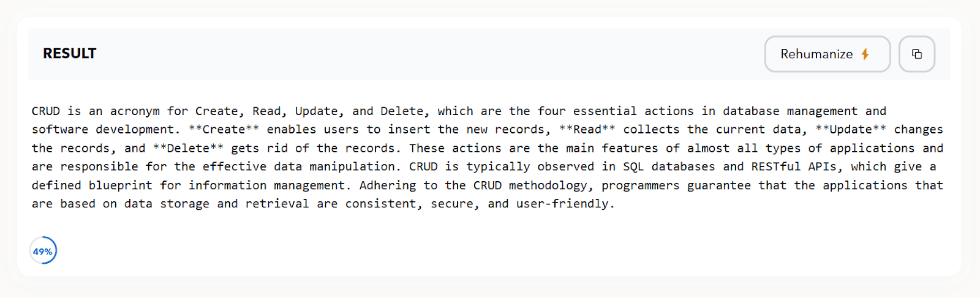Place cursor on the **Update** text
Screen dimensions: 980x298
pyautogui.click(x=851, y=129)
